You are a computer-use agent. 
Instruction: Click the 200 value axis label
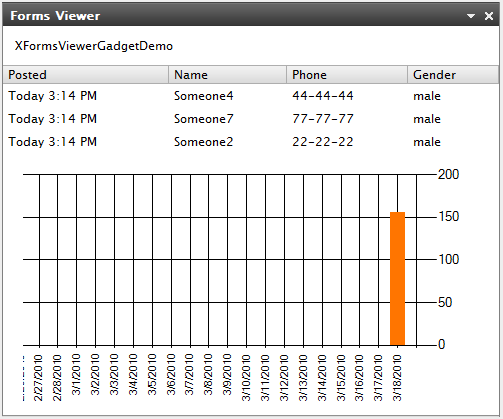click(448, 174)
